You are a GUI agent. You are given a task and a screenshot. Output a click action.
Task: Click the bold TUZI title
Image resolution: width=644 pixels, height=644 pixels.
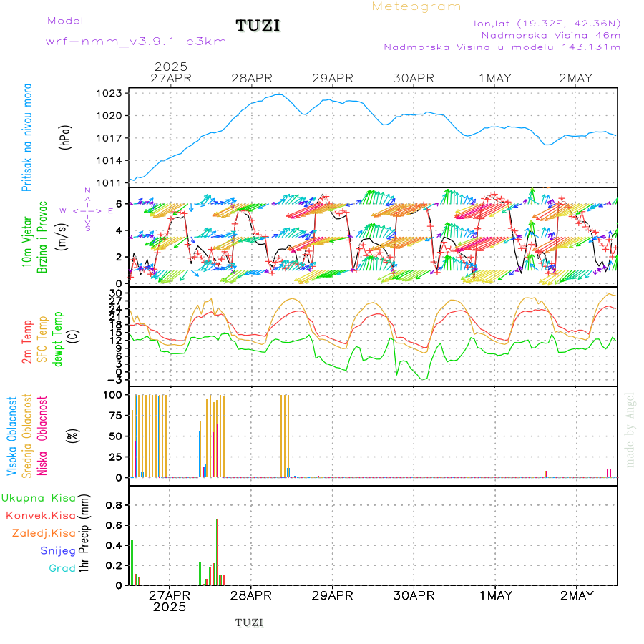(x=258, y=26)
